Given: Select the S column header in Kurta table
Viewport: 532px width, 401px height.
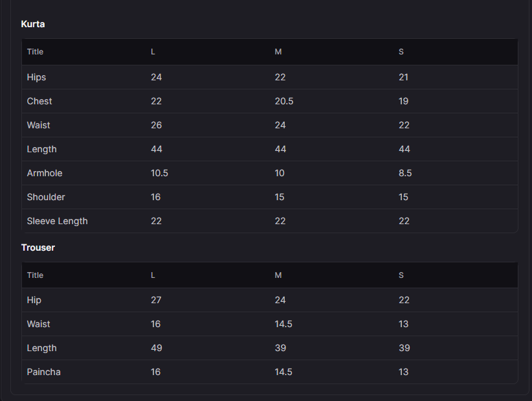Looking at the screenshot, I should click(x=401, y=52).
